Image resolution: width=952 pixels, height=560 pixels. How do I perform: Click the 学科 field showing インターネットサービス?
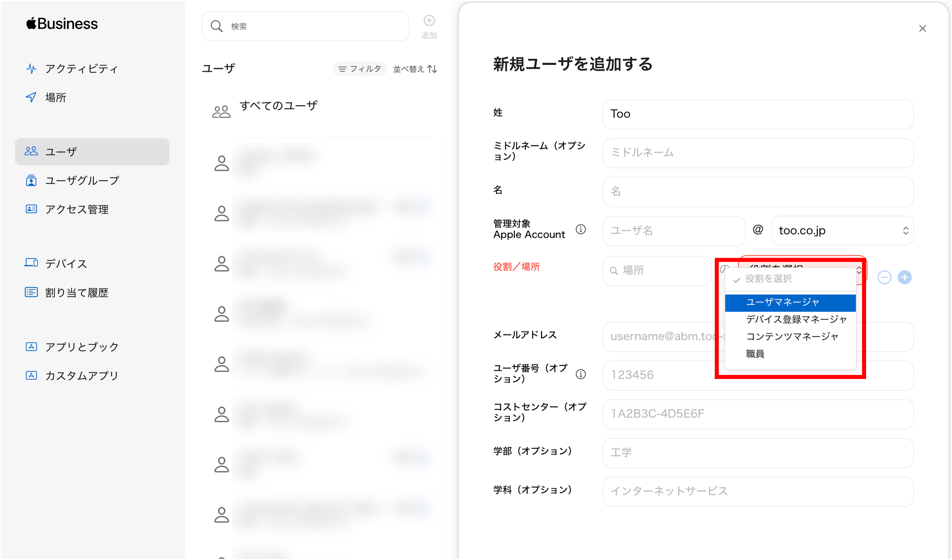pos(758,492)
